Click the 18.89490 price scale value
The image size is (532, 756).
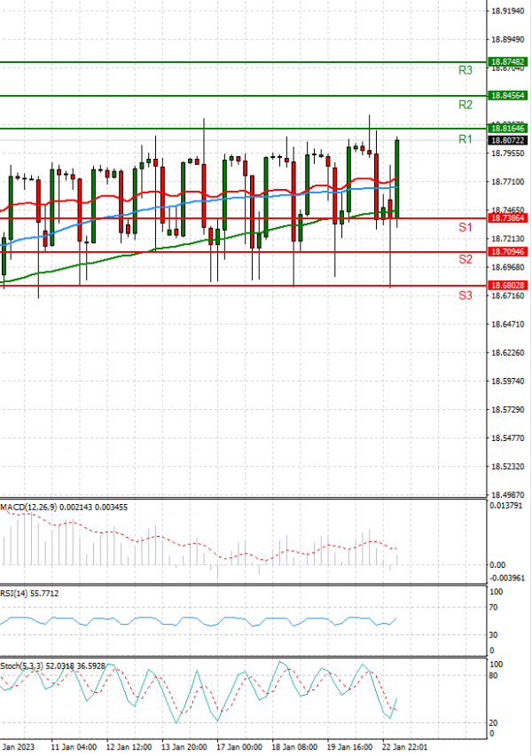click(x=507, y=40)
